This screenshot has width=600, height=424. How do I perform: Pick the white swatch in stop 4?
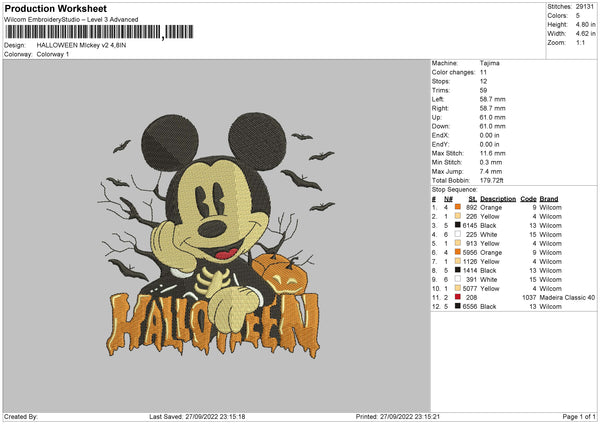pos(458,234)
